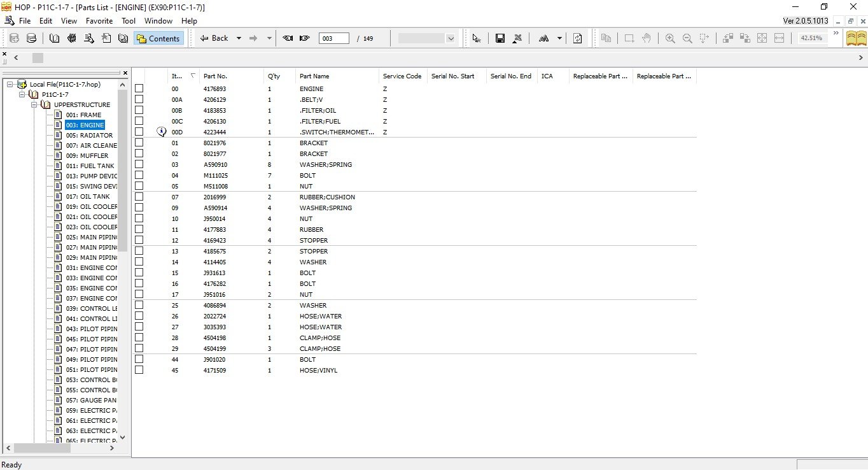Click the save floppy disk icon
This screenshot has width=868, height=470.
(x=500, y=38)
